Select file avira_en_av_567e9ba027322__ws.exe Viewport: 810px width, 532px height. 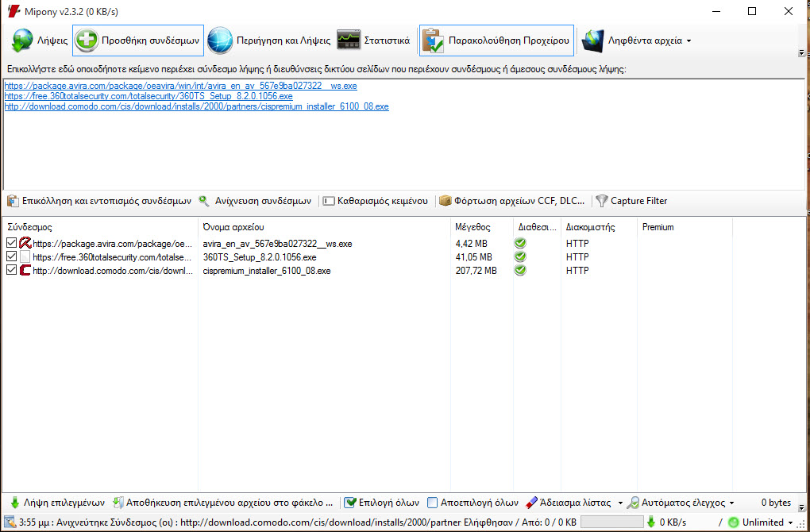pos(277,243)
